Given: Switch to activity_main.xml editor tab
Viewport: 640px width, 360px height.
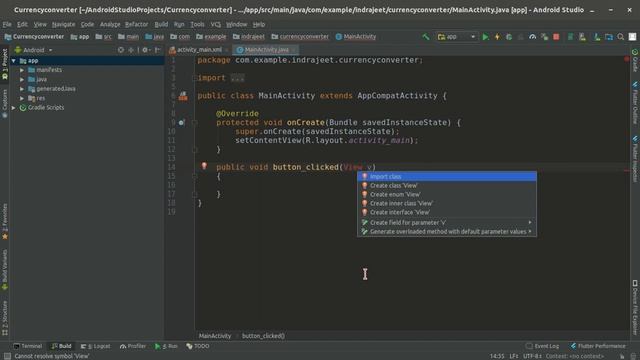Looking at the screenshot, I should click(199, 50).
